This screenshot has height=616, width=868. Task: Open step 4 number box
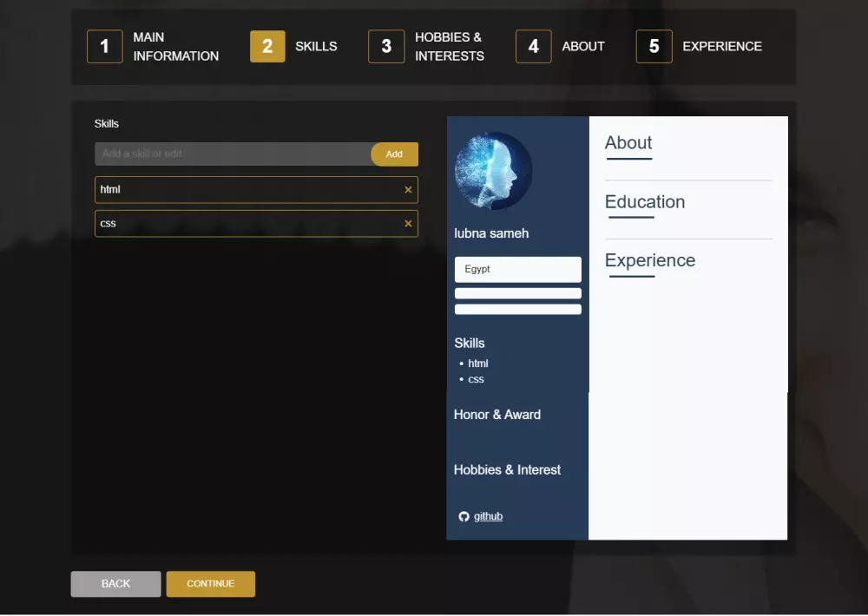tap(534, 47)
